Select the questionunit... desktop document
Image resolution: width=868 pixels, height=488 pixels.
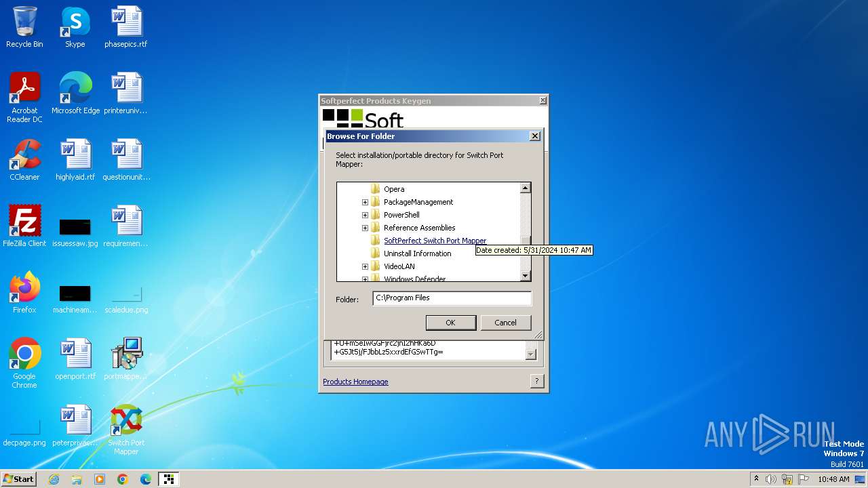click(x=126, y=160)
